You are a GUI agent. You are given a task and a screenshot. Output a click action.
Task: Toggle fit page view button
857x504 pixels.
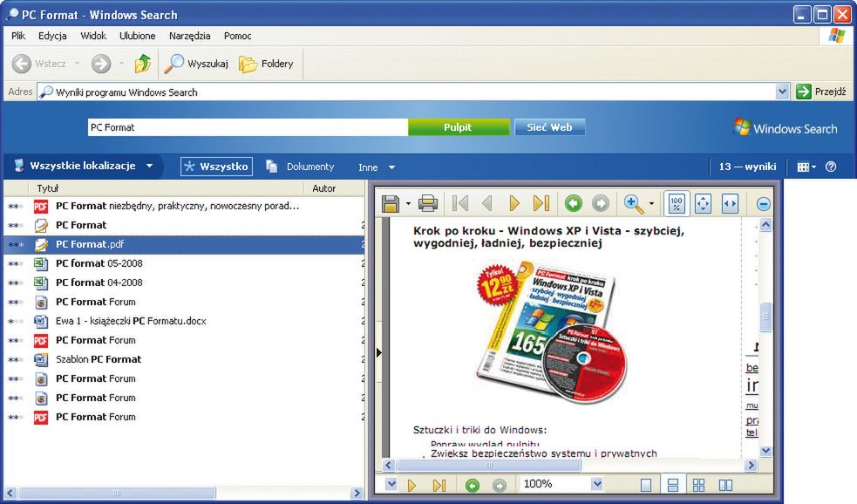tap(703, 204)
